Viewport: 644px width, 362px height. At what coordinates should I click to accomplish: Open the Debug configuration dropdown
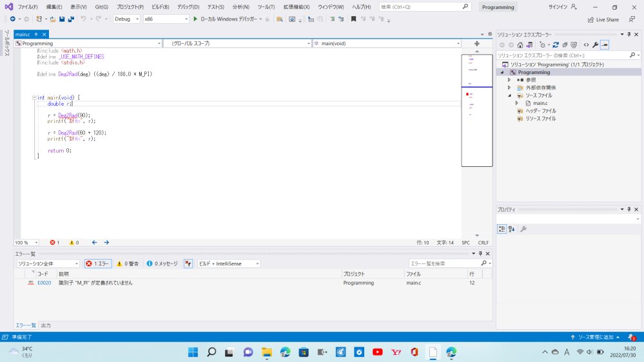click(x=127, y=19)
